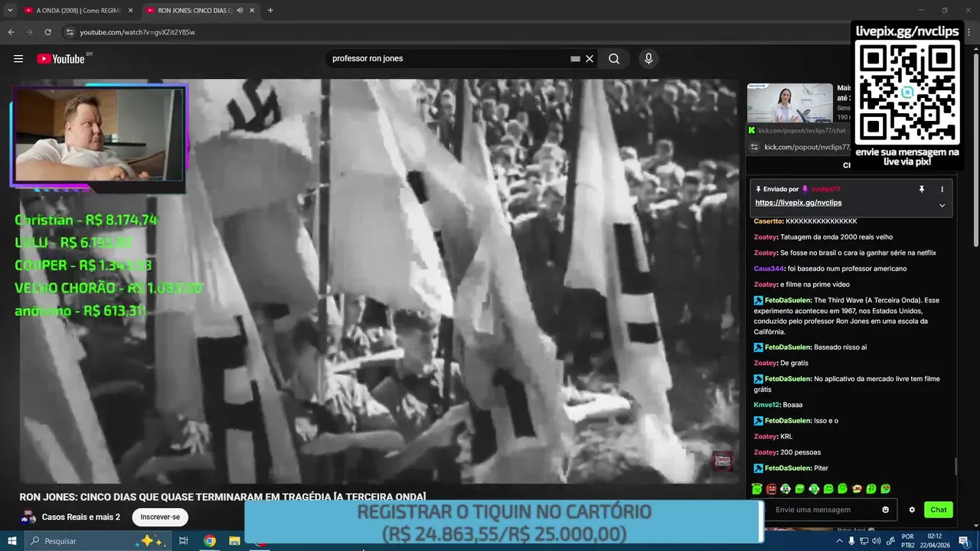Image resolution: width=980 pixels, height=551 pixels.
Task: Click the REGISTRAR O TIQUIN NO CARTÓRIO goal bar
Action: [504, 522]
